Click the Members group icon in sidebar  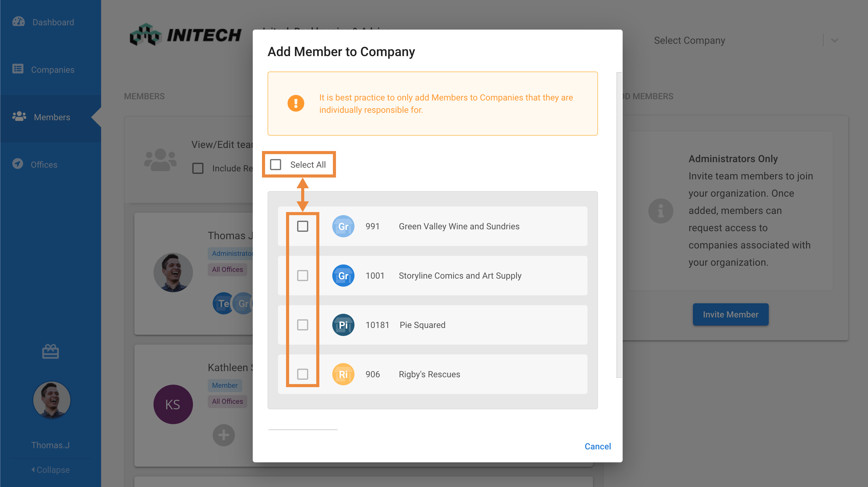(19, 117)
